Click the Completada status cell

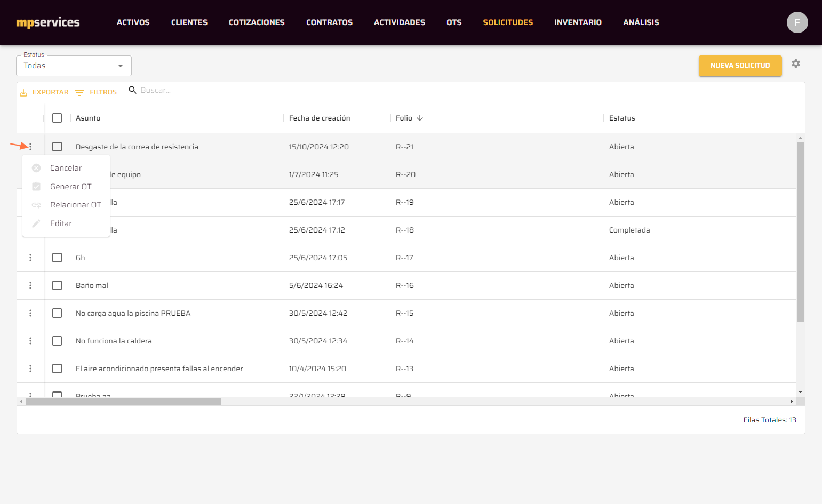point(629,230)
